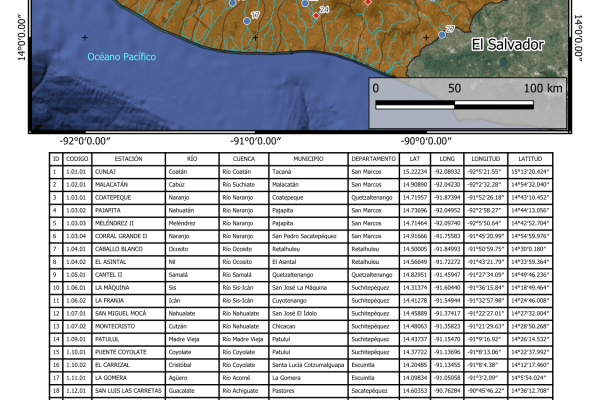
Task: Click the blue circle marker labeled 27
Action: (442, 35)
